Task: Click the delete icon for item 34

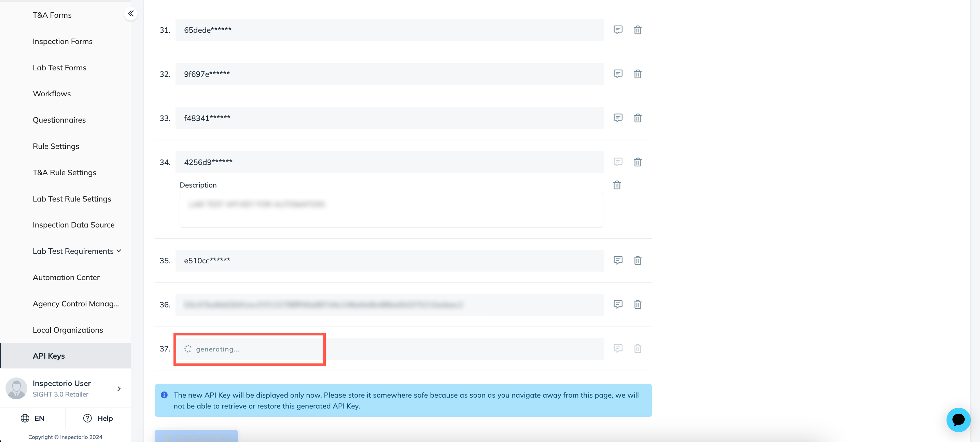Action: click(638, 161)
